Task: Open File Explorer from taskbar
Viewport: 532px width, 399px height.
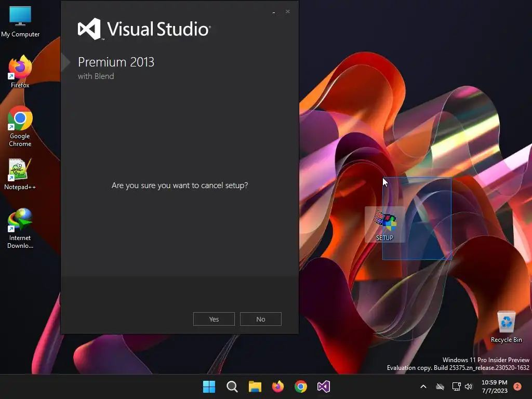Action: tap(255, 387)
